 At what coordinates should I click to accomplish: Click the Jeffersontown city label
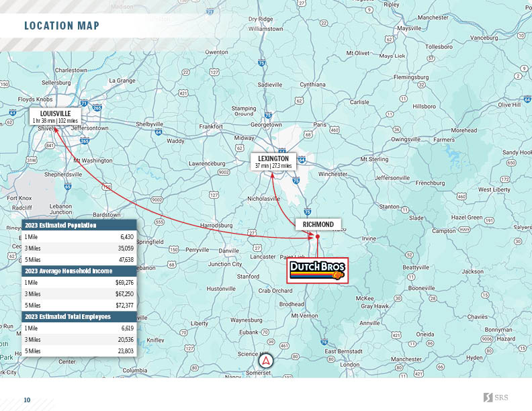89,128
